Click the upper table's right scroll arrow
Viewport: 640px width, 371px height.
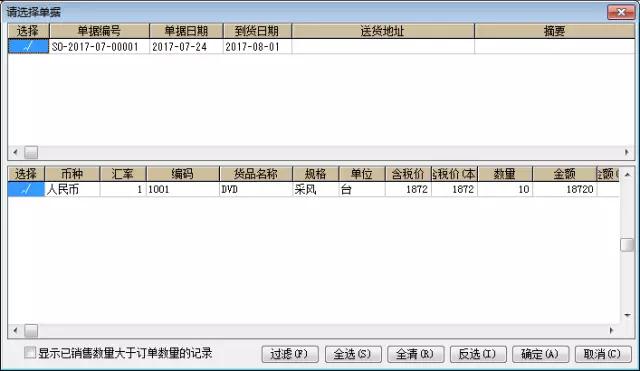627,152
